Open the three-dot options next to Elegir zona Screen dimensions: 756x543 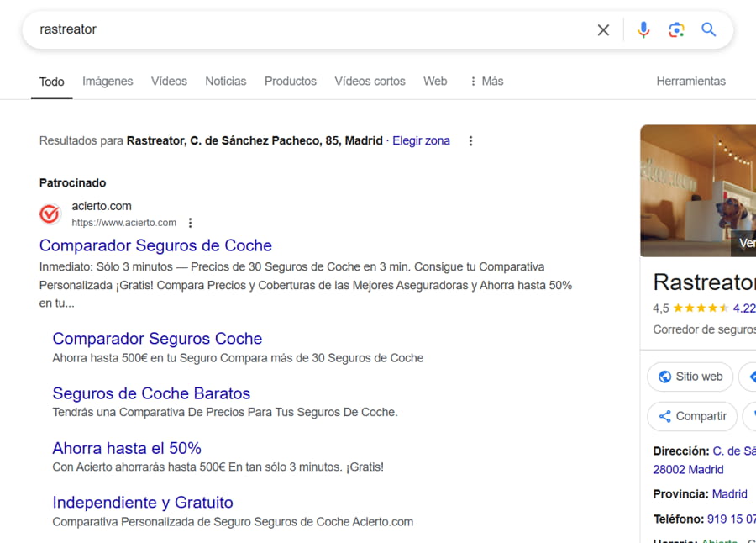[x=470, y=141]
